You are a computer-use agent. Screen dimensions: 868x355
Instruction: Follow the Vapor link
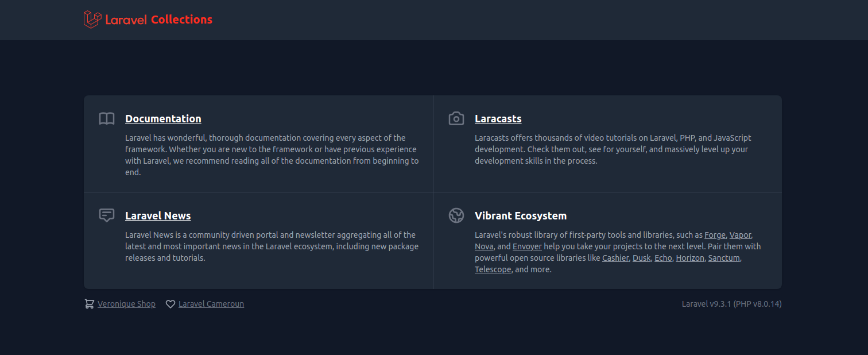pos(740,235)
